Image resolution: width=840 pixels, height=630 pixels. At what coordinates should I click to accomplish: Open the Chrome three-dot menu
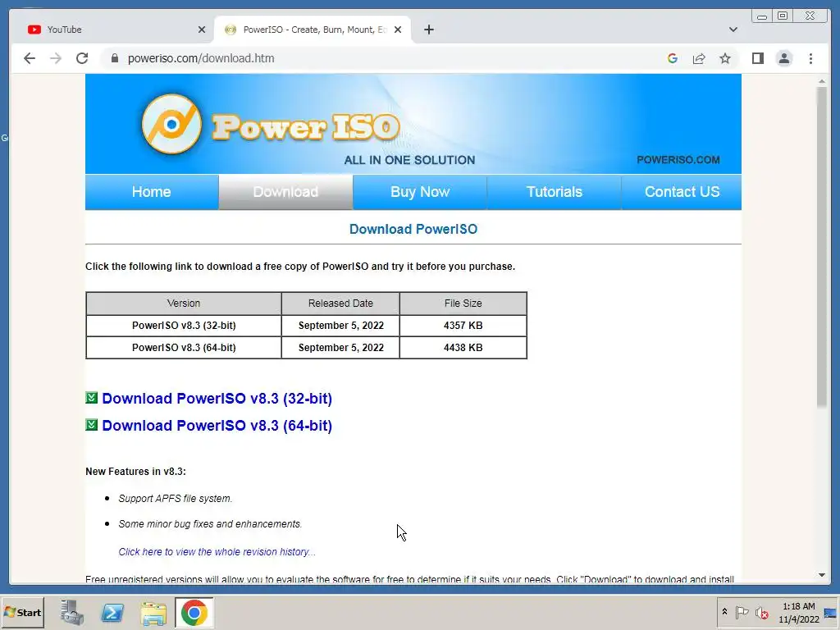[x=810, y=58]
